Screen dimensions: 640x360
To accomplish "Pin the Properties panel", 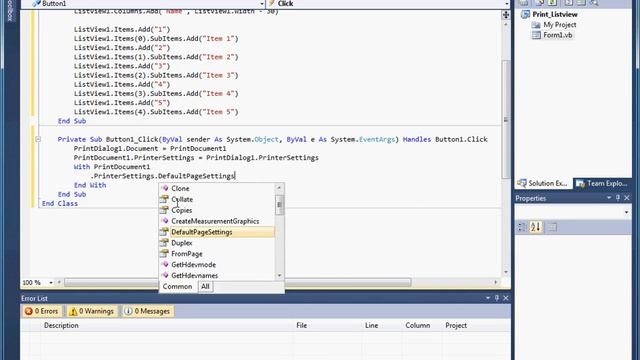I will coord(618,198).
